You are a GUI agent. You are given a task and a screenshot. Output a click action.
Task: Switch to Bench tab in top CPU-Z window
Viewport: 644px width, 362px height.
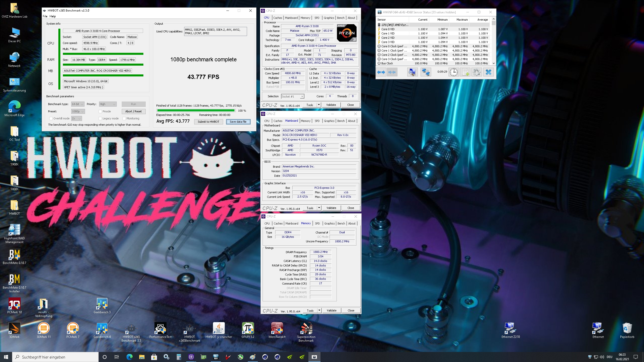pos(341,18)
